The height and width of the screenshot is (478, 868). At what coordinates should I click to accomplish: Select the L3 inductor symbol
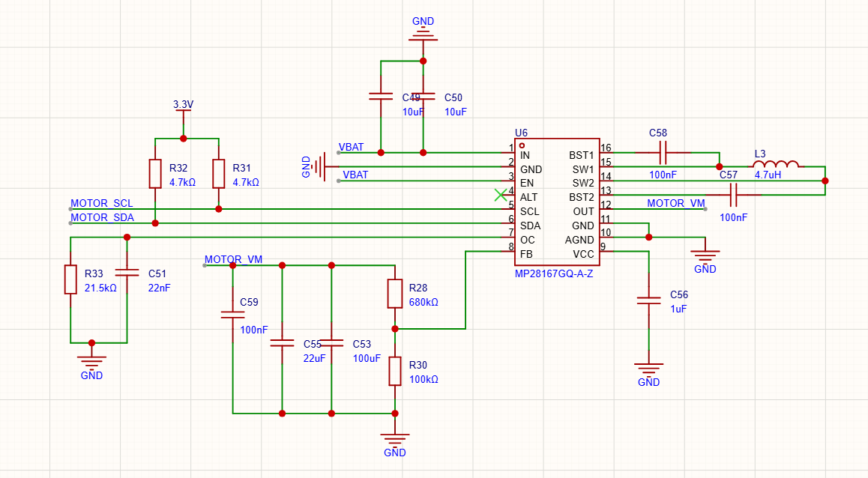coord(775,164)
